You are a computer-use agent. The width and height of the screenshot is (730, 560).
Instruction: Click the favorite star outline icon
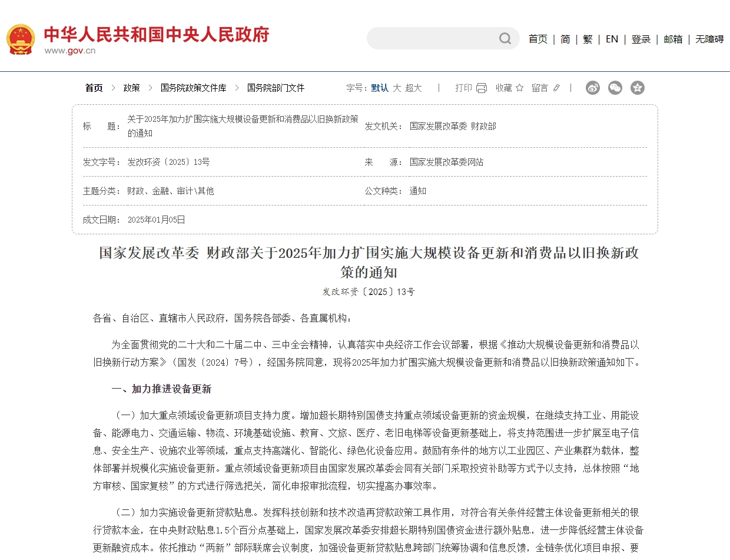pyautogui.click(x=519, y=88)
